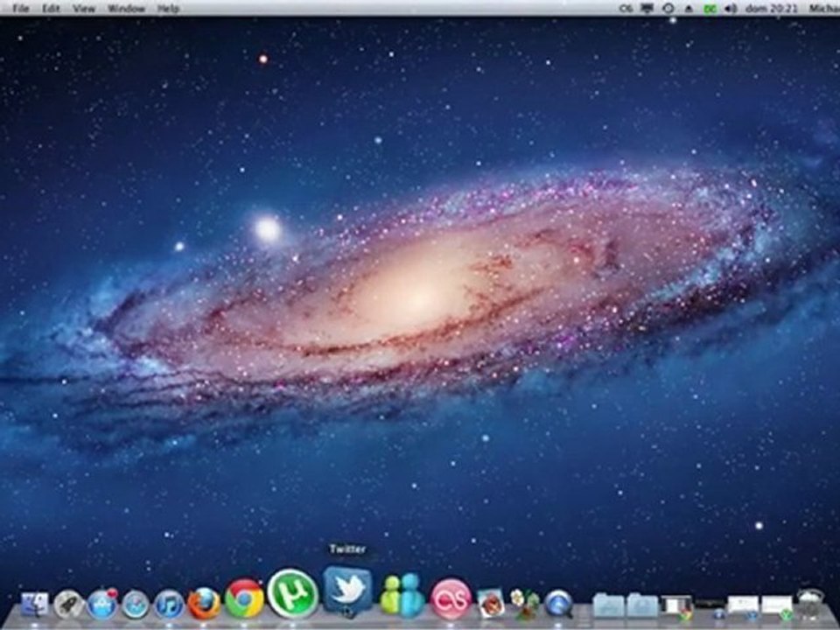The width and height of the screenshot is (840, 630).
Task: Open the Edit menu
Action: point(52,8)
